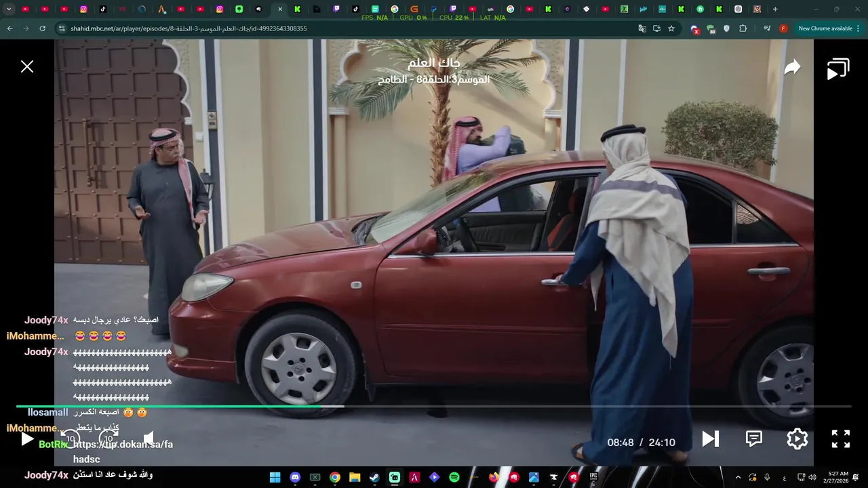Open the translate page icon

pyautogui.click(x=642, y=28)
